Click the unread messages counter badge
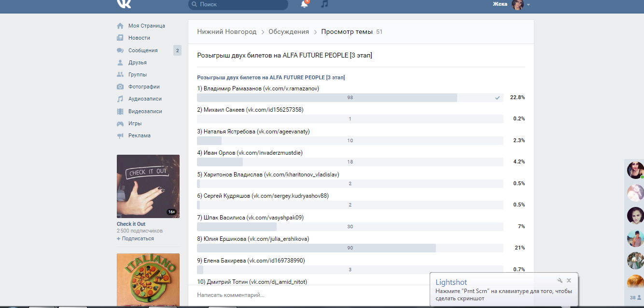The width and height of the screenshot is (644, 308). coord(177,50)
